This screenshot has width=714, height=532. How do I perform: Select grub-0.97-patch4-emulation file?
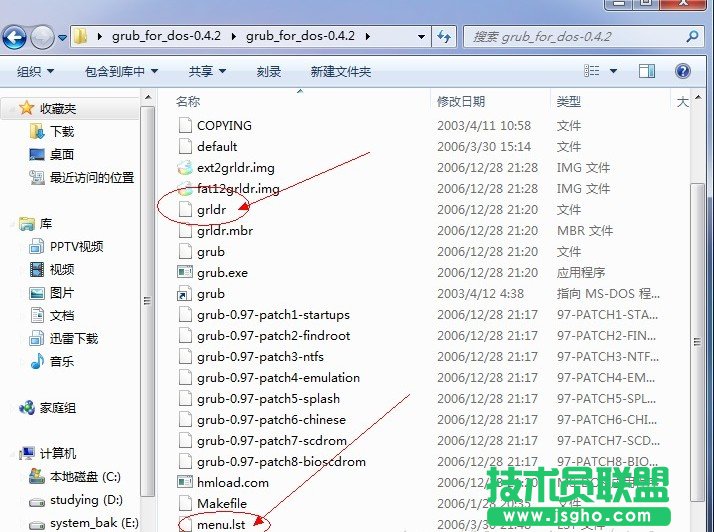pyautogui.click(x=278, y=378)
